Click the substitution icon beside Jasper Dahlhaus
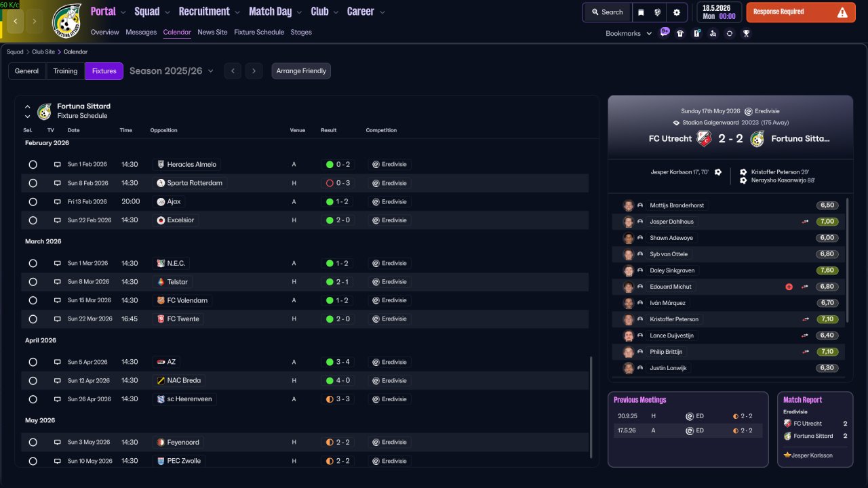868x488 pixels. pyautogui.click(x=805, y=222)
